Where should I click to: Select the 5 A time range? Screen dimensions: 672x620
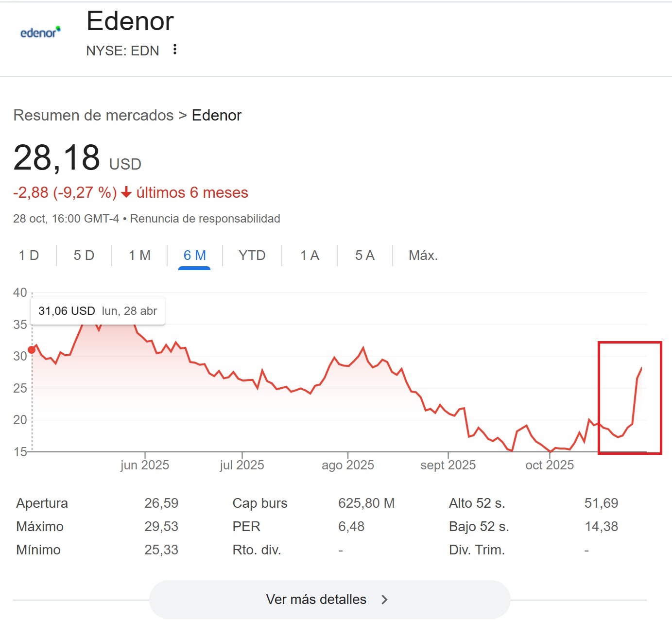point(364,255)
